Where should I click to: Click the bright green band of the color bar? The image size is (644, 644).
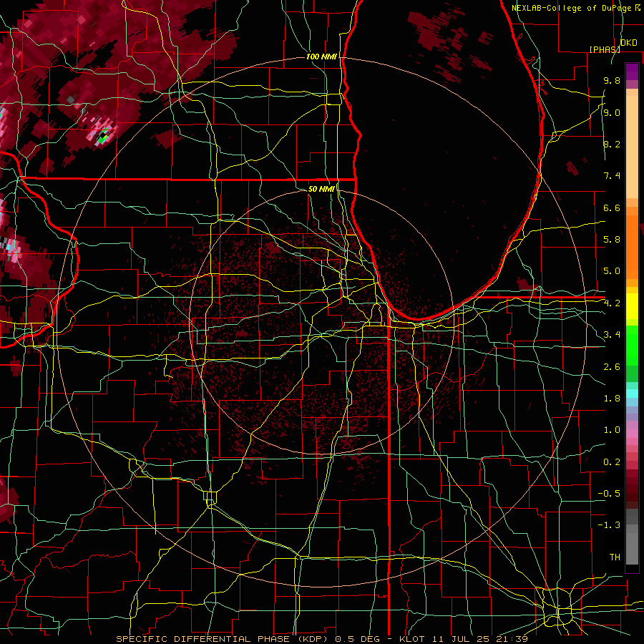632,346
